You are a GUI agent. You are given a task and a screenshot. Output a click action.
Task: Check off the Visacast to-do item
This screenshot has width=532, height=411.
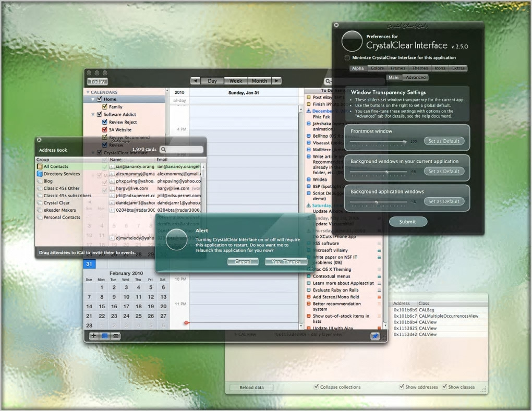pos(308,143)
